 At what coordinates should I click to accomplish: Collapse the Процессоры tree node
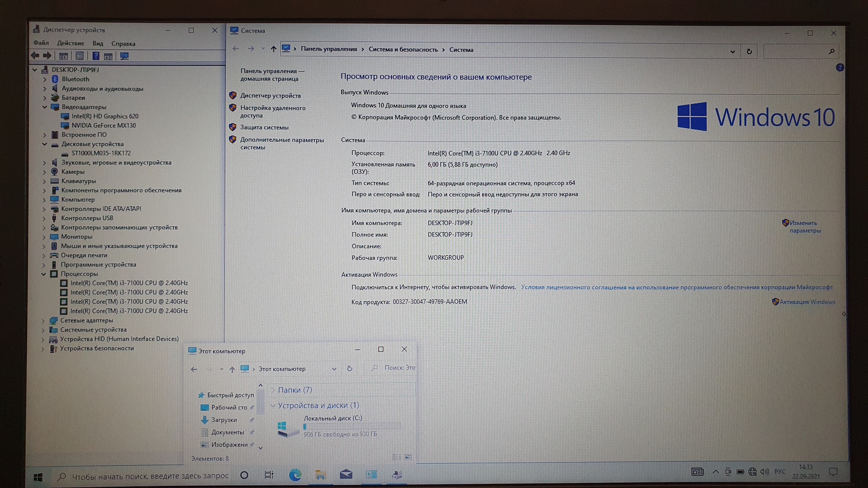tap(44, 274)
